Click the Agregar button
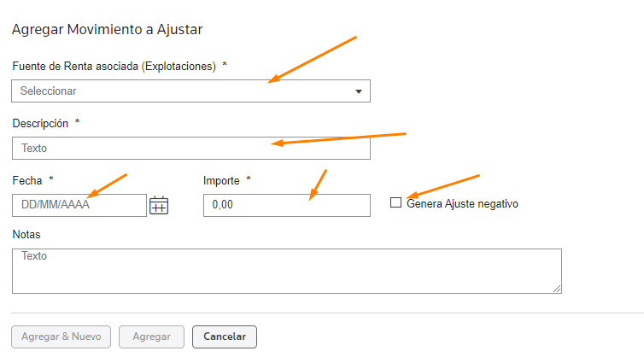 151,337
